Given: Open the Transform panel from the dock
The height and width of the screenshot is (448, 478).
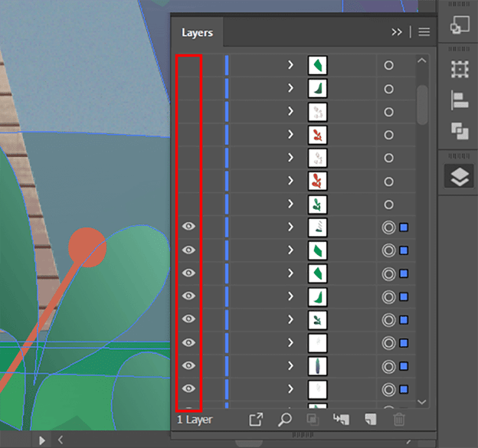Looking at the screenshot, I should [x=459, y=70].
